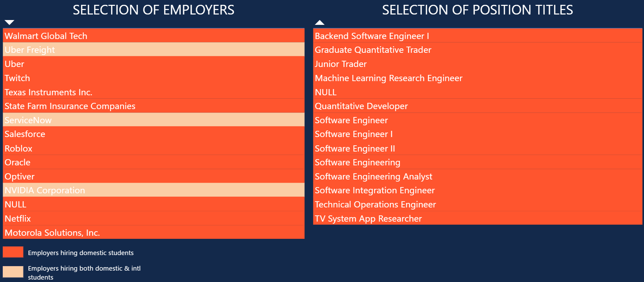Screen dimensions: 644x282
Task: Choose TV System App Researcher title
Action: point(478,218)
